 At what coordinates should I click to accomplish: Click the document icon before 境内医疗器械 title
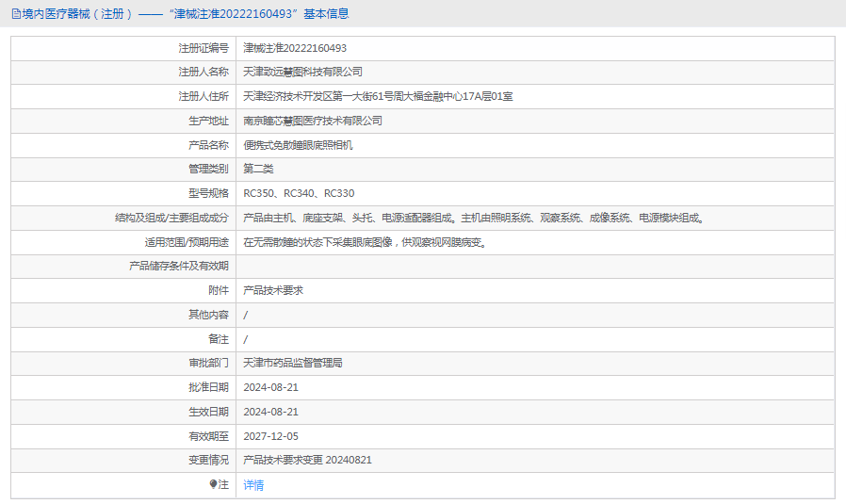[16, 14]
